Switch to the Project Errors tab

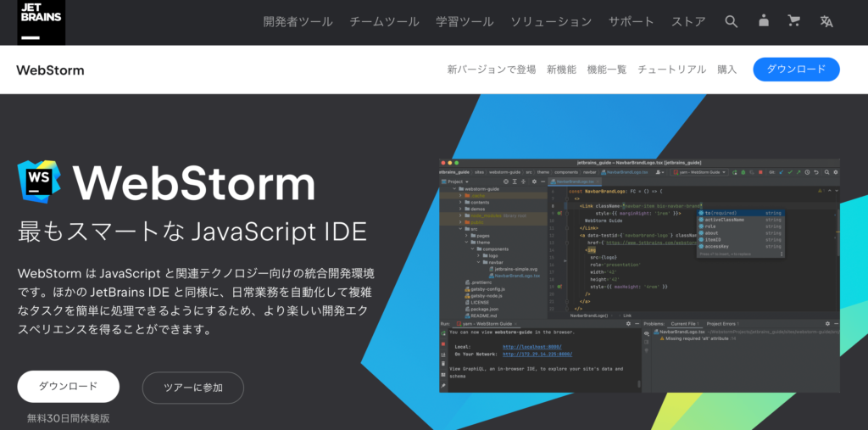722,324
